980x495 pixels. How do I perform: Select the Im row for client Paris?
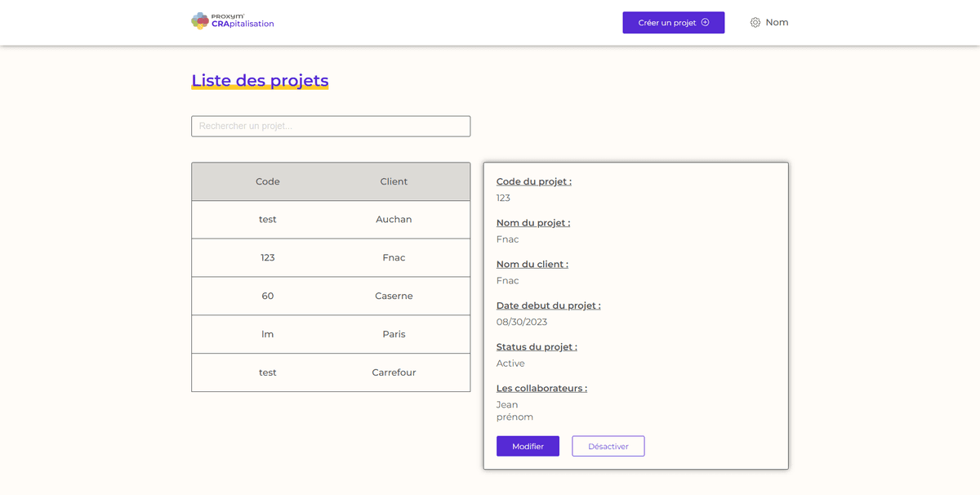[331, 334]
